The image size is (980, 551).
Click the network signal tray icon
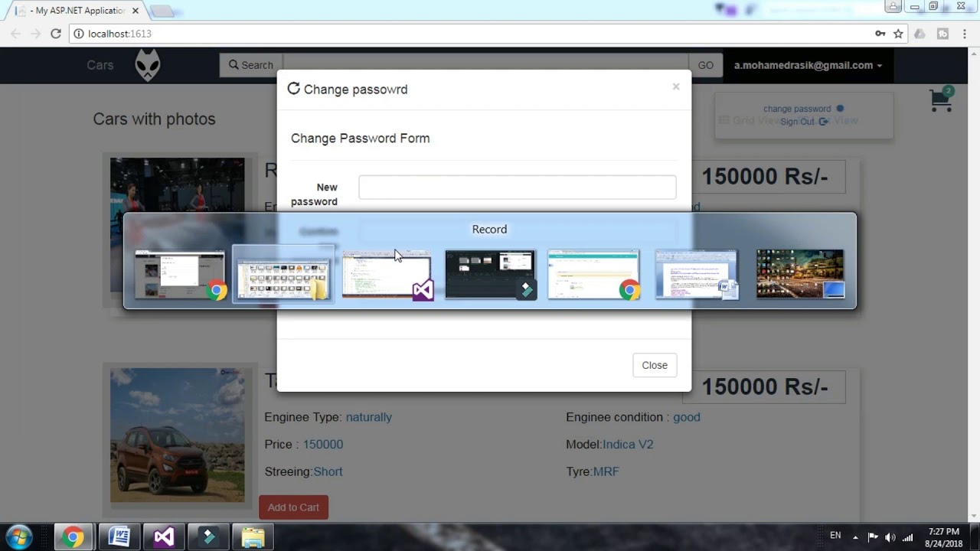pyautogui.click(x=908, y=537)
